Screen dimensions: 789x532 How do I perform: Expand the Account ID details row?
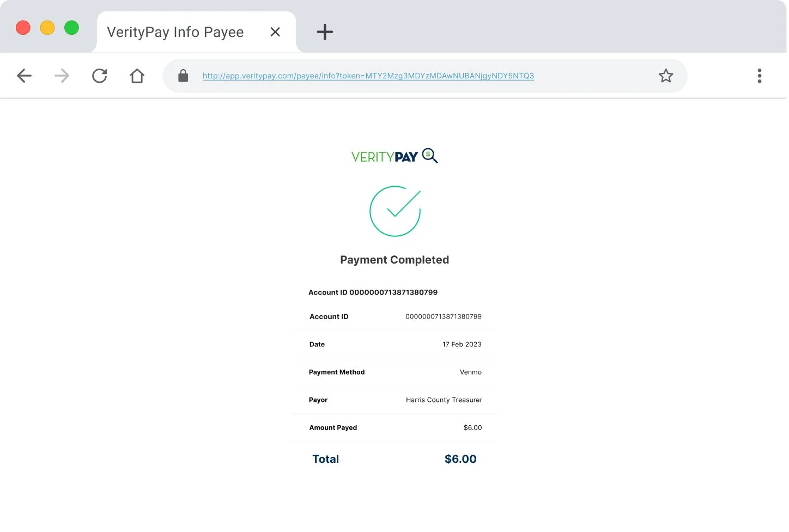coord(394,316)
